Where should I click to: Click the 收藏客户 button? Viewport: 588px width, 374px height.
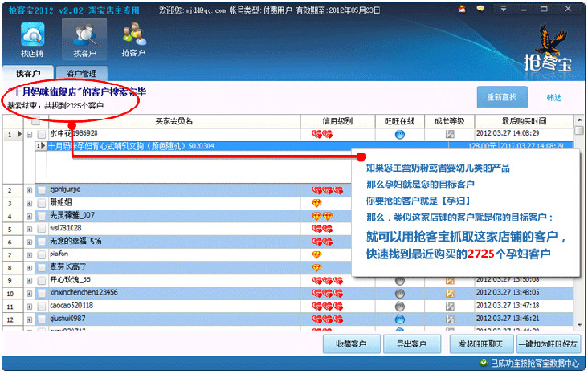[352, 344]
